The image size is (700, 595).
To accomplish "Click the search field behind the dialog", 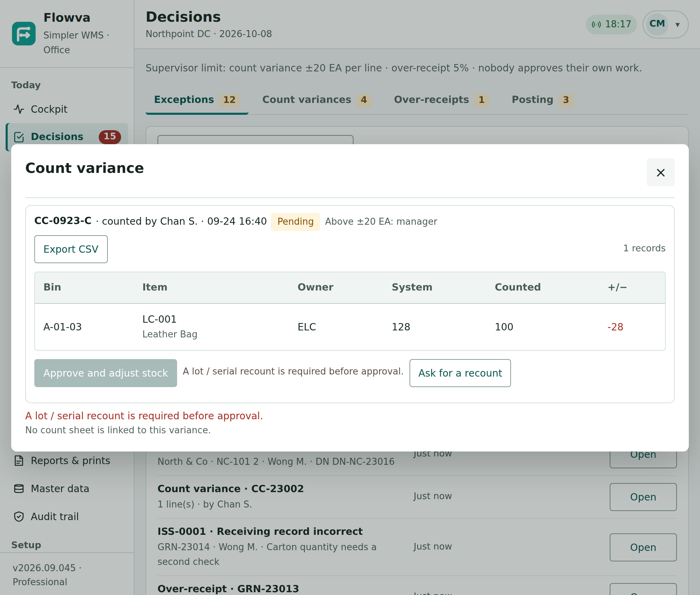I will [255, 140].
